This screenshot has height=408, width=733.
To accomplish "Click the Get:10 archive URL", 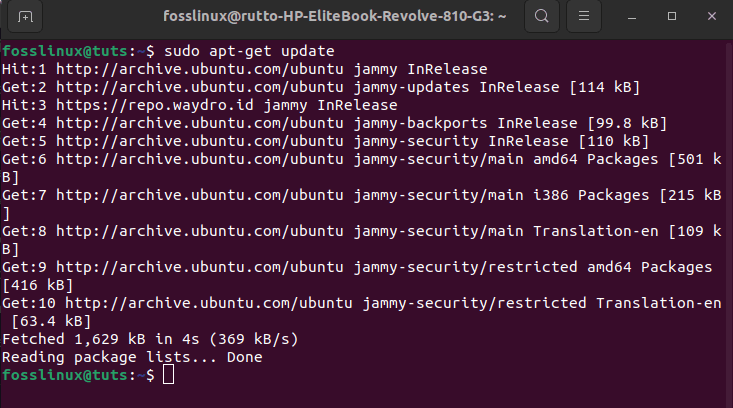I will click(x=208, y=303).
